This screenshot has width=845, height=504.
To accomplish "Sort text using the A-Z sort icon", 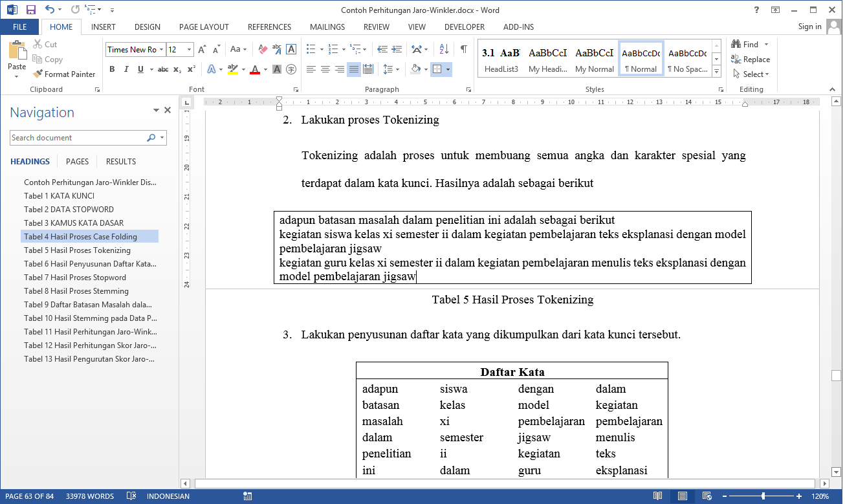I will tap(444, 49).
